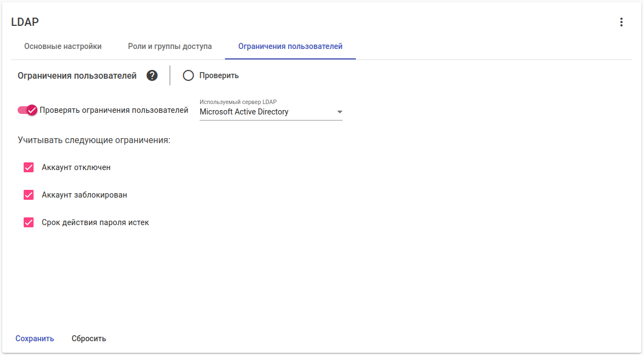Viewport: 644px width, 355px height.
Task: Click the Microsoft Active Directory selected value
Action: (244, 112)
